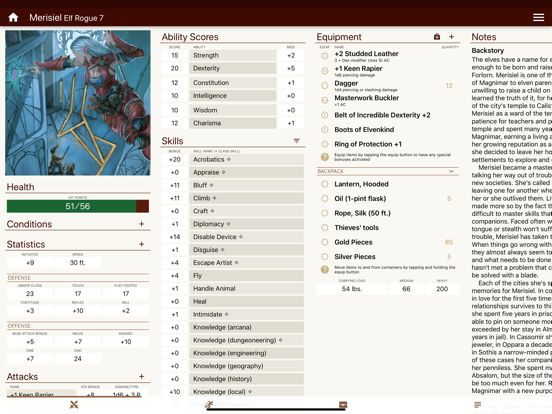The width and height of the screenshot is (552, 414).
Task: Toggle equip for Rope, Silk
Action: click(325, 213)
